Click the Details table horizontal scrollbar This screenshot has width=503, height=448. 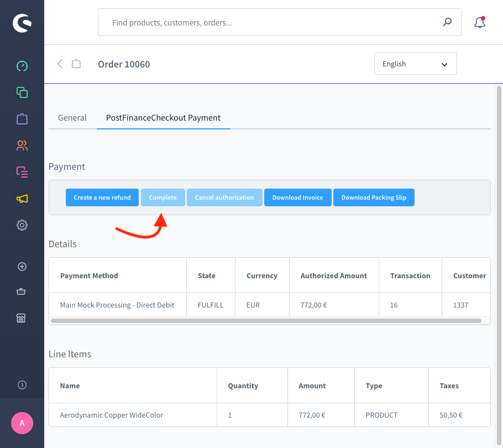pyautogui.click(x=265, y=320)
